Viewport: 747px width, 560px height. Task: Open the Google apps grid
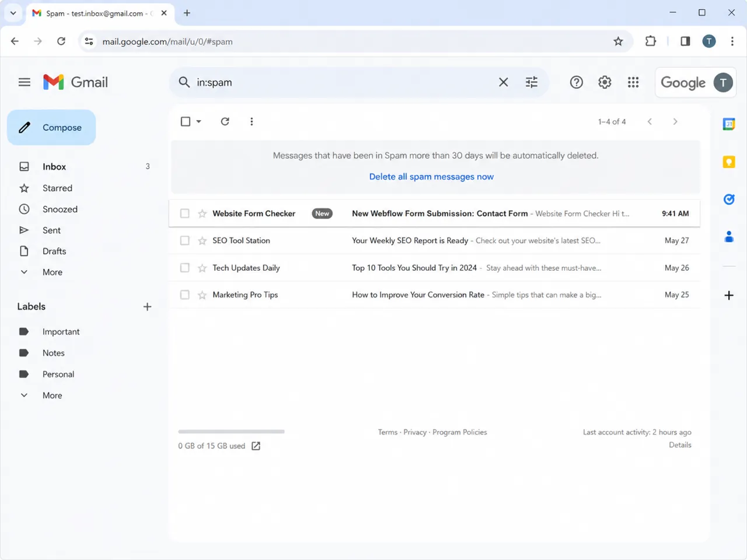point(633,82)
